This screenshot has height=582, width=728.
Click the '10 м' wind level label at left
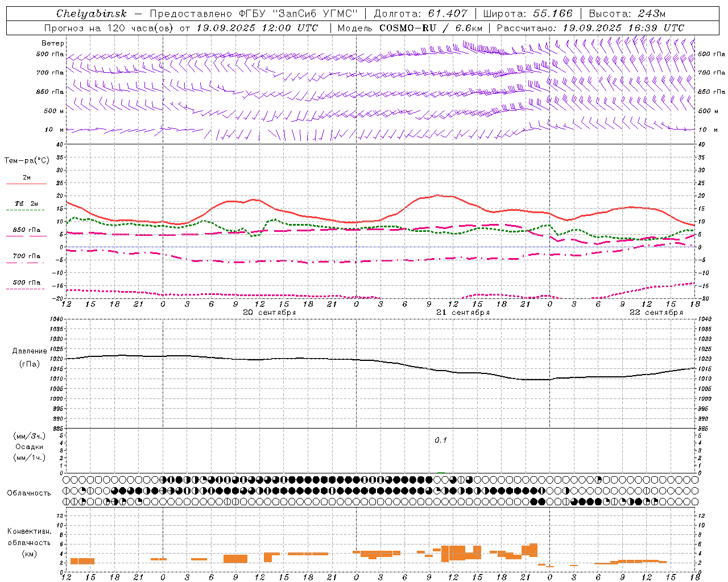click(54, 130)
